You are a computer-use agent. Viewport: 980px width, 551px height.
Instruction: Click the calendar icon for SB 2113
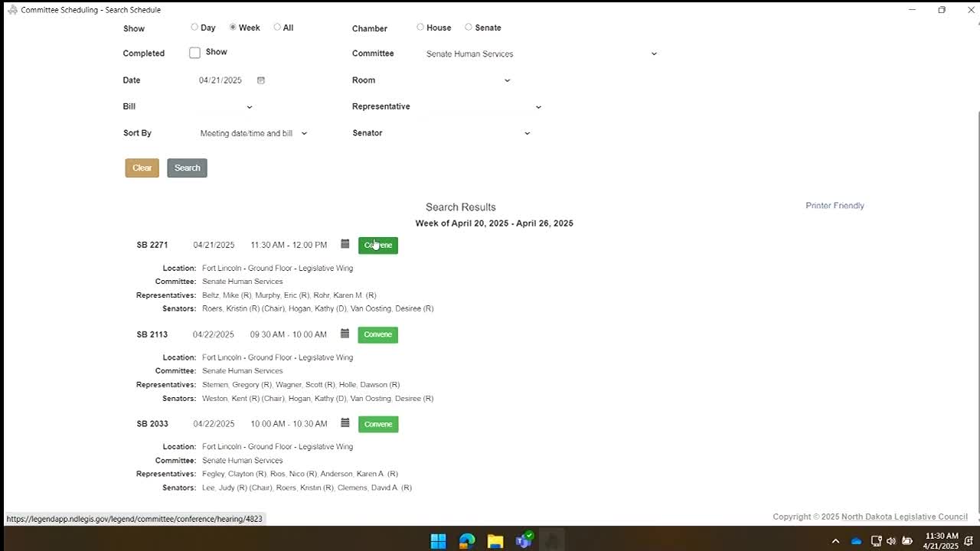pyautogui.click(x=345, y=334)
